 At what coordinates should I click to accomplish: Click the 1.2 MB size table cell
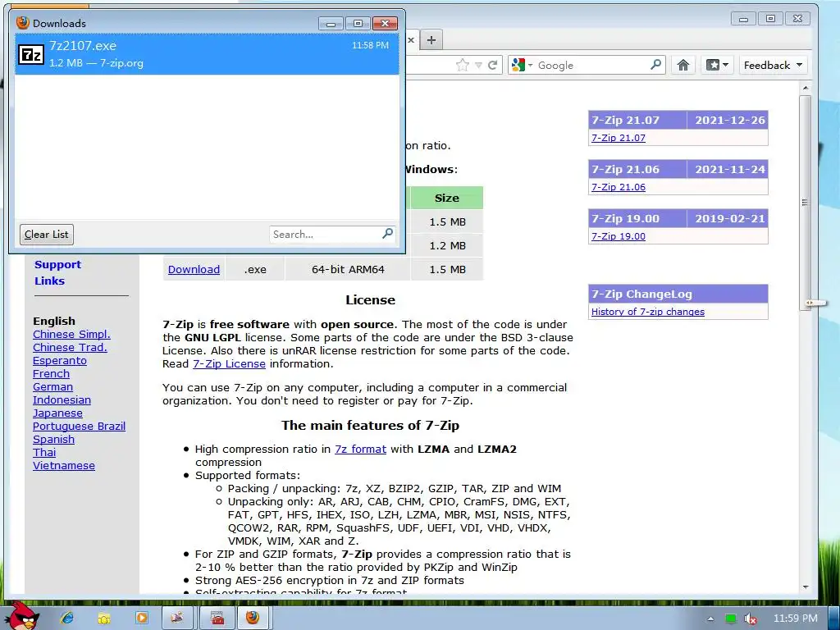[447, 245]
